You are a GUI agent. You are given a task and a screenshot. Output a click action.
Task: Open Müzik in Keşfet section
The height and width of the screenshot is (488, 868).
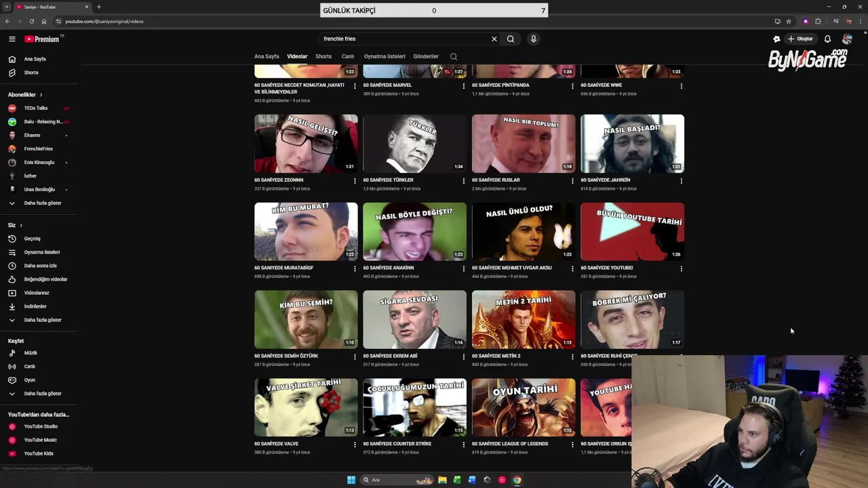[x=31, y=352]
